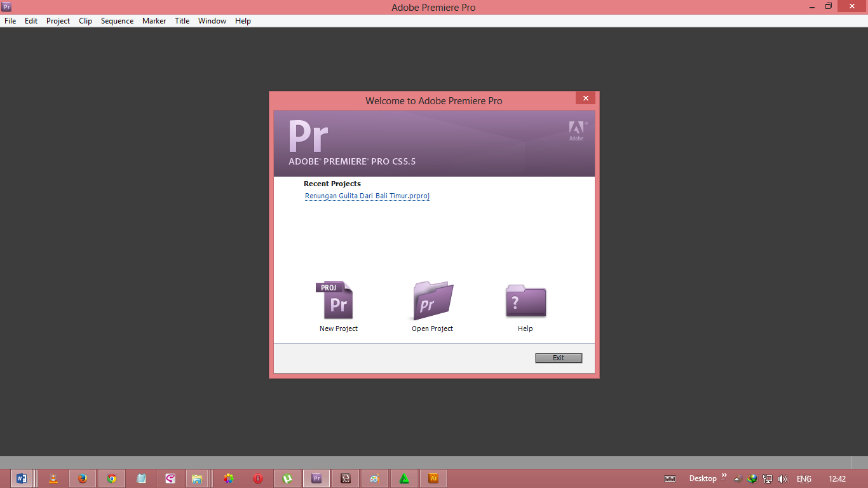Open the Help menu in the menu bar
This screenshot has width=868, height=488.
(x=243, y=21)
